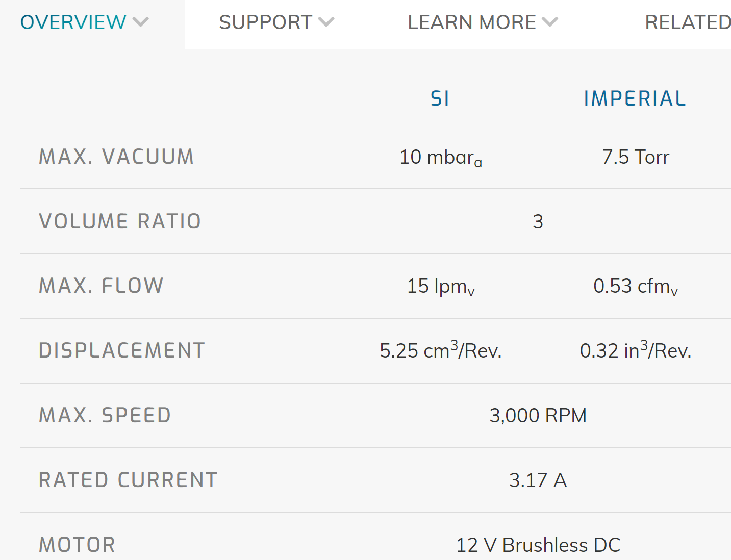
Task: Click the Max. Vacuum row label
Action: (x=116, y=157)
